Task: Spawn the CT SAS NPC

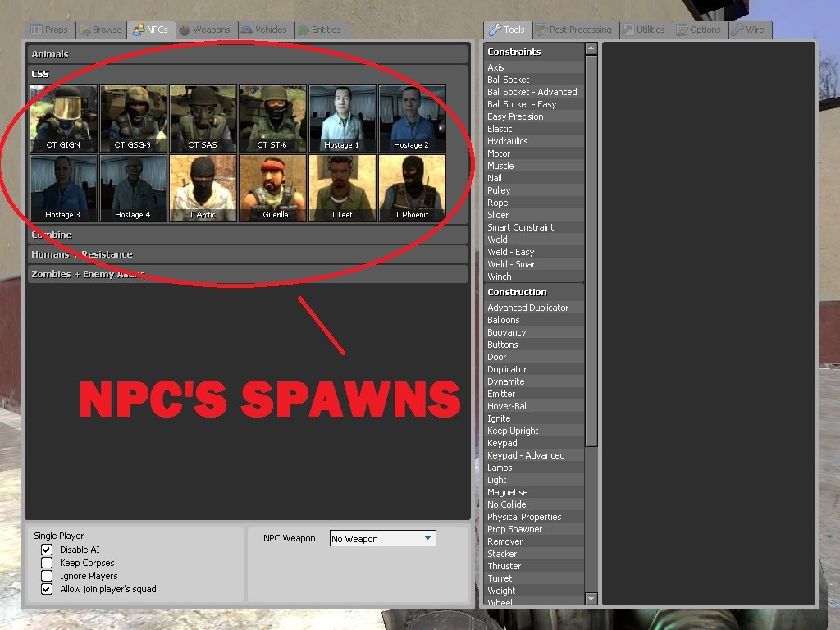Action: (203, 118)
